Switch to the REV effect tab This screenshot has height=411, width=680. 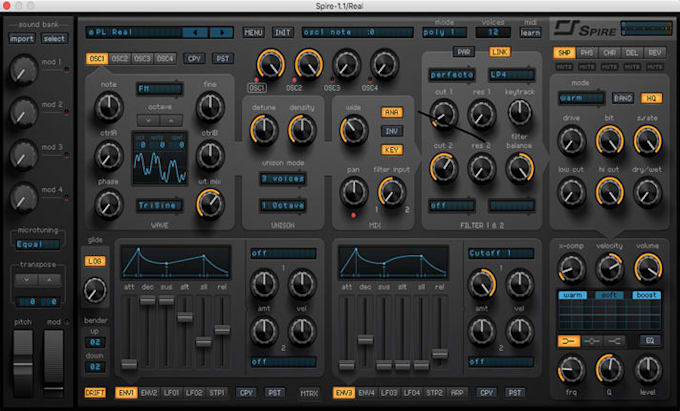click(x=654, y=52)
